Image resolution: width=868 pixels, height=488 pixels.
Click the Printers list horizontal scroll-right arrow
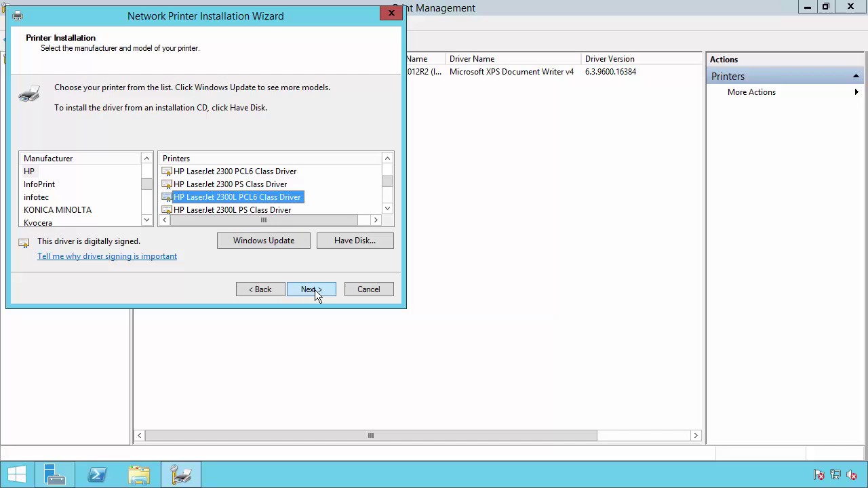[x=376, y=220]
